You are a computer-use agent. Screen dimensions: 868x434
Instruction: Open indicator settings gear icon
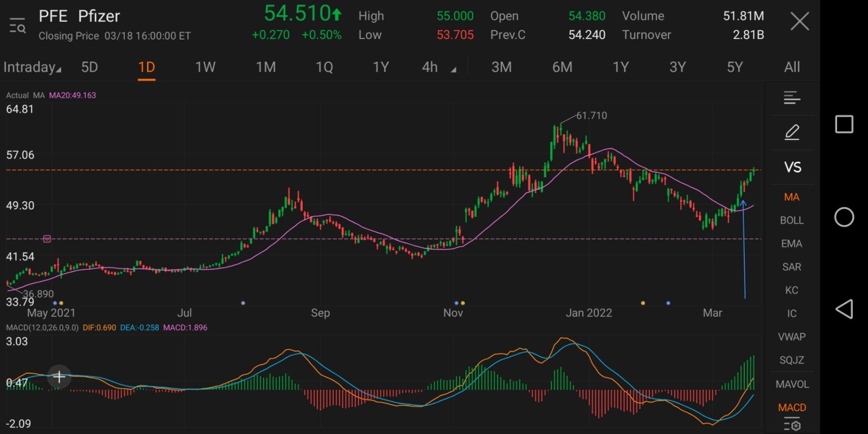point(792,425)
